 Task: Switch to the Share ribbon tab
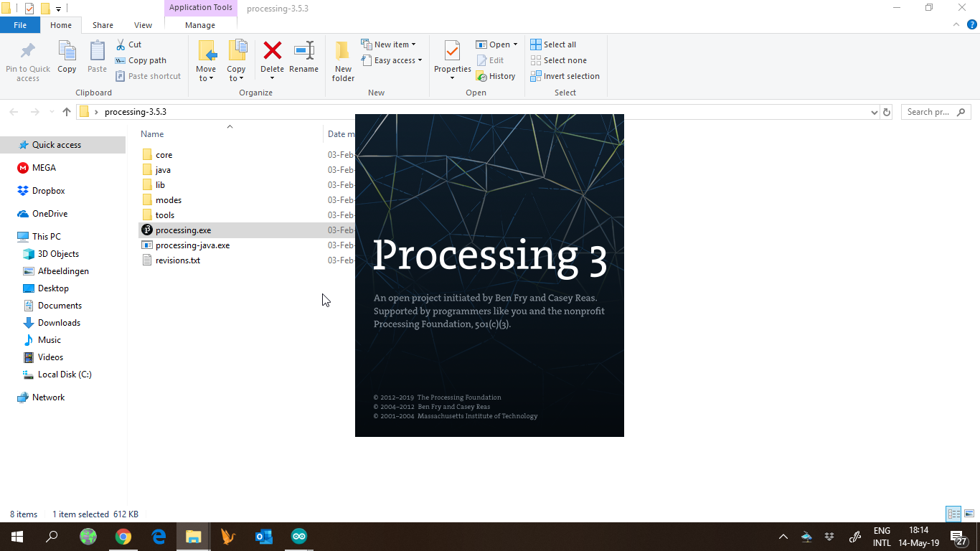(103, 25)
